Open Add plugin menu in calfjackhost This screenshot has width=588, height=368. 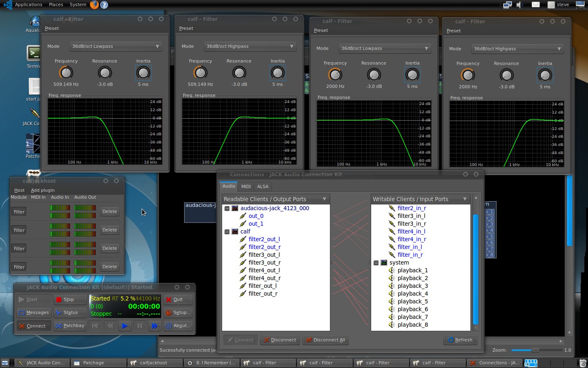coord(42,190)
